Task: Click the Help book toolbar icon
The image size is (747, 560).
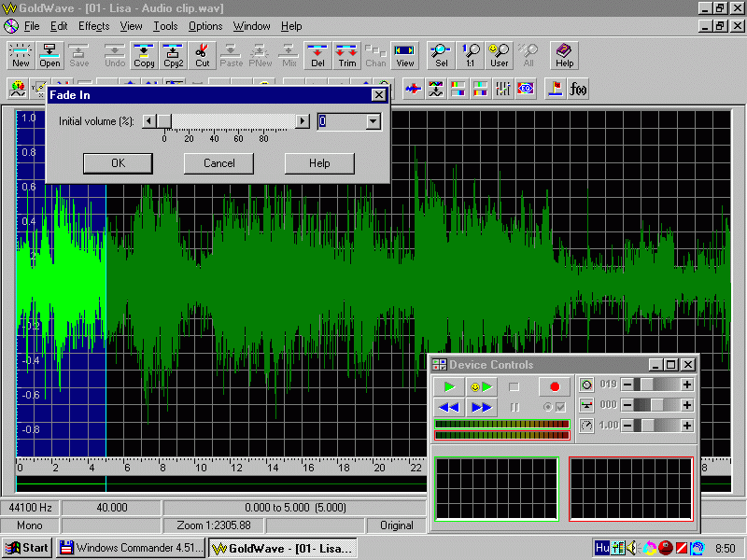Action: coord(565,55)
